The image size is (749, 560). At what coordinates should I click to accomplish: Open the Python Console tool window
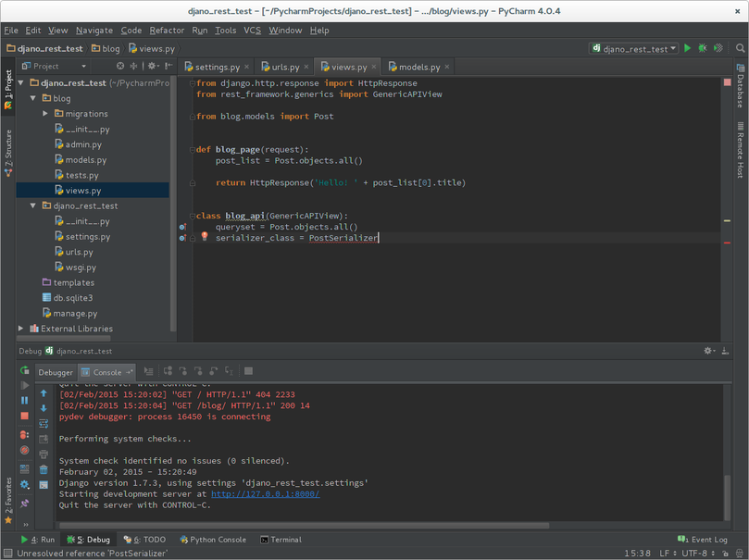coord(213,539)
